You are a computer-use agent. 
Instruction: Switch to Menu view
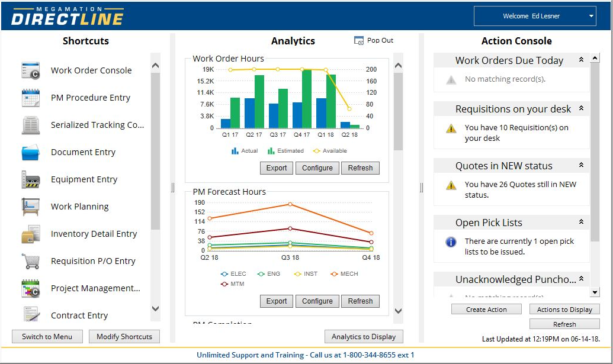(47, 336)
